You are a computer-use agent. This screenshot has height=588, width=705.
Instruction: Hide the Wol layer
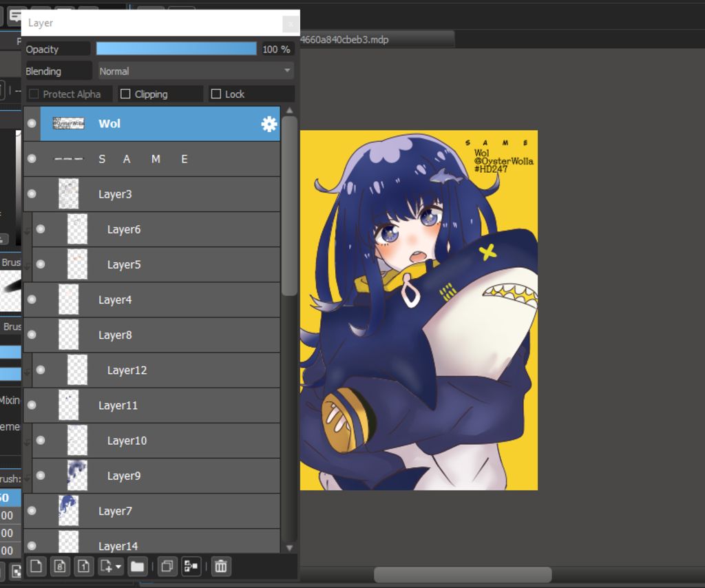pos(32,123)
